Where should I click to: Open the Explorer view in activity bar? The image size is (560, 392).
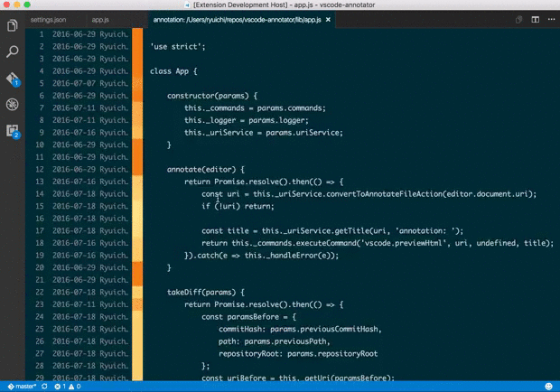pos(13,26)
